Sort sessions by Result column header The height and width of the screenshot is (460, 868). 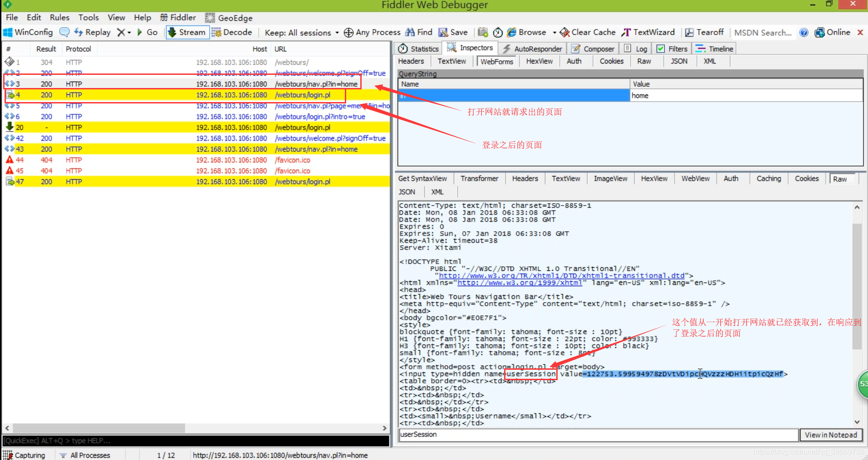tap(46, 49)
